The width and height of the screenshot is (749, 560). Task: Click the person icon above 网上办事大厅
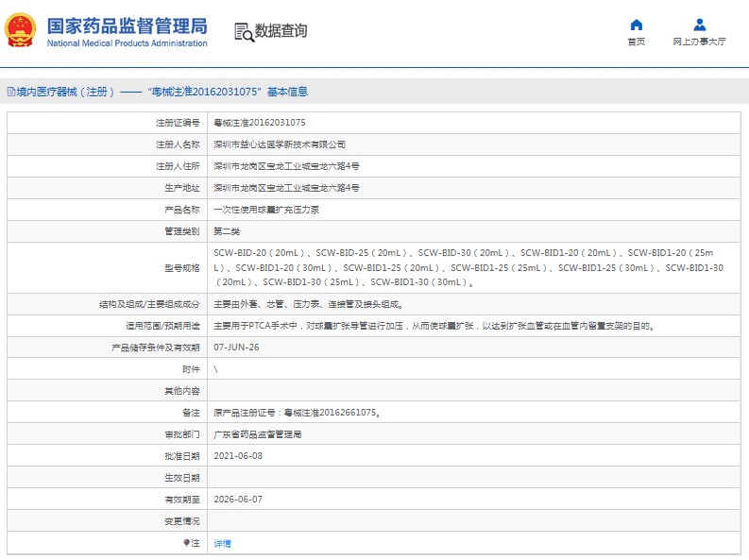click(699, 25)
